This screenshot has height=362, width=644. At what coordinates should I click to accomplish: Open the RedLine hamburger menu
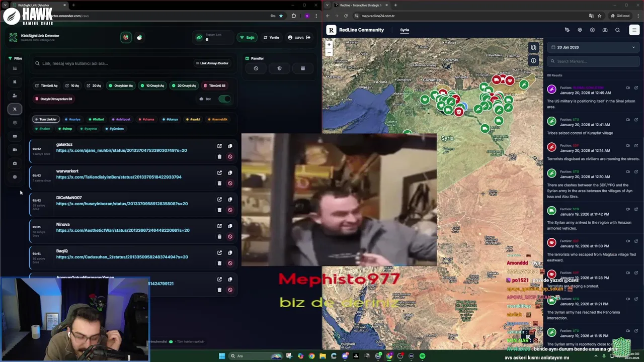pos(634,30)
